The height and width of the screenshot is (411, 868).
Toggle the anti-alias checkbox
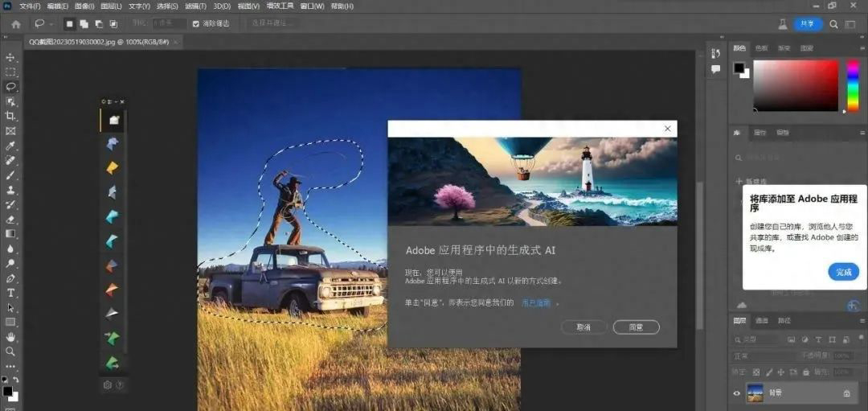tap(195, 24)
